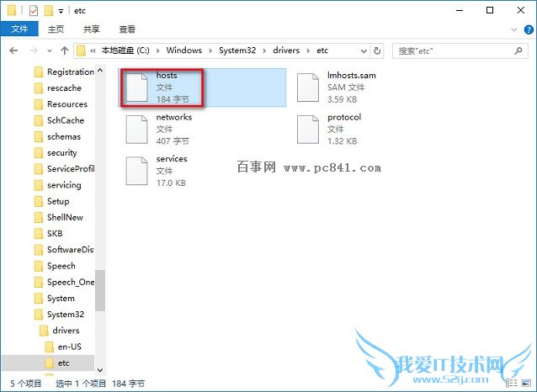
Task: Open the 共享 ribbon tab
Action: pyautogui.click(x=92, y=29)
